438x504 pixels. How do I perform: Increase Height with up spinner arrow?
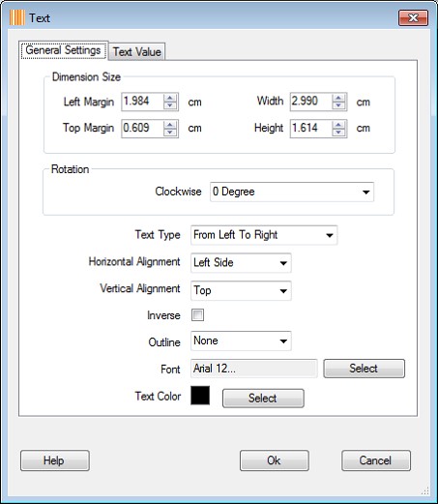(338, 125)
